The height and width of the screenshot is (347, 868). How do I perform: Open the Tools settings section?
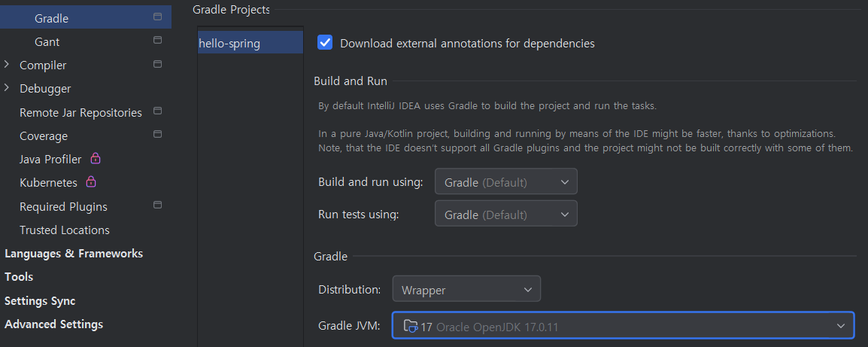pos(19,276)
